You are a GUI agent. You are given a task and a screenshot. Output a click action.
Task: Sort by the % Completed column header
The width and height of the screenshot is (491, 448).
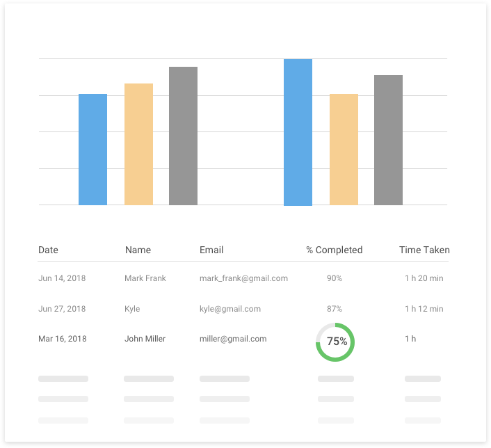click(x=334, y=250)
